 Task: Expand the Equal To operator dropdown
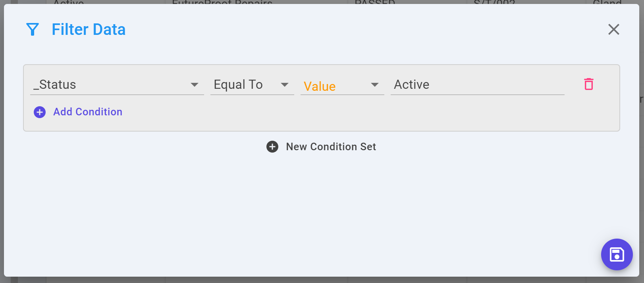(x=252, y=84)
